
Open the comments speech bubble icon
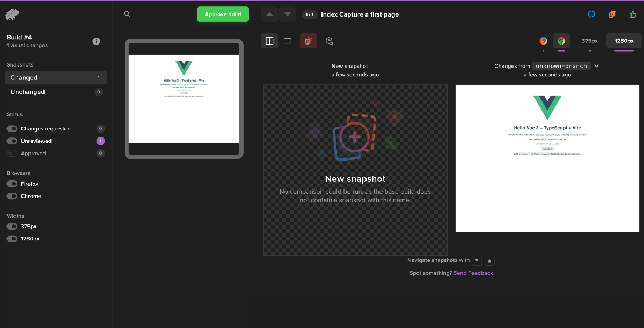click(591, 14)
